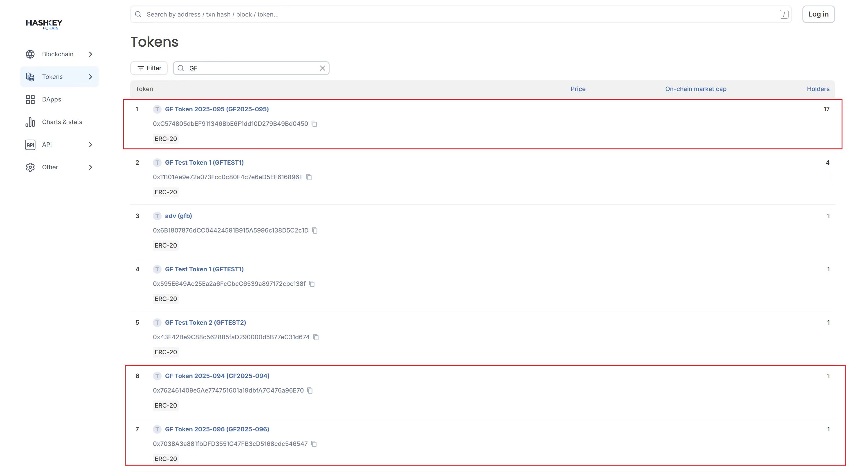Viewport: 868px width, 474px height.
Task: Copy address 0x11101Ae9e72a073F of GFTEST1
Action: click(x=309, y=177)
